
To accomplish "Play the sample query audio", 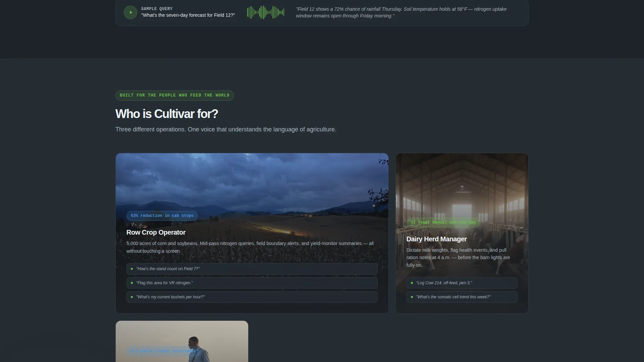I will tap(130, 12).
